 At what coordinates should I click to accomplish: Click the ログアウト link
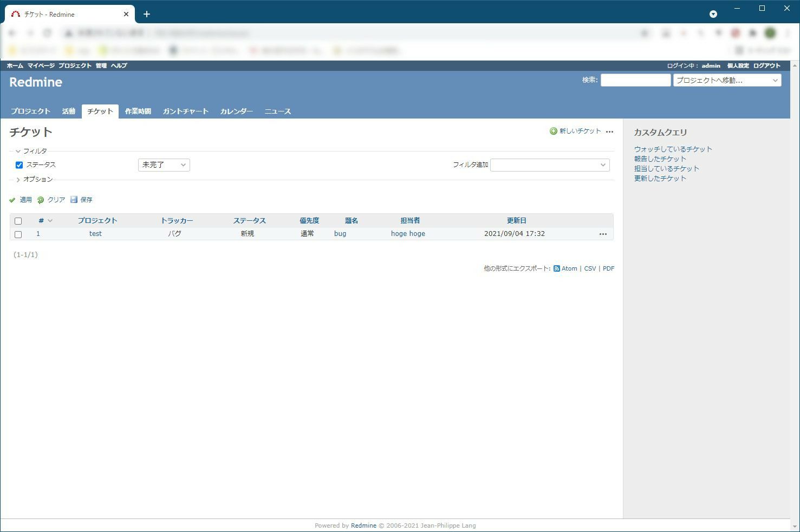click(767, 65)
